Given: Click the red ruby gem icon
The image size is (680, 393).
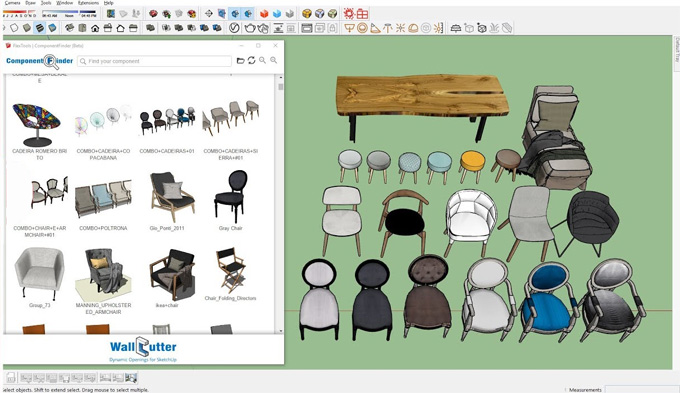Looking at the screenshot, I should (x=153, y=14).
